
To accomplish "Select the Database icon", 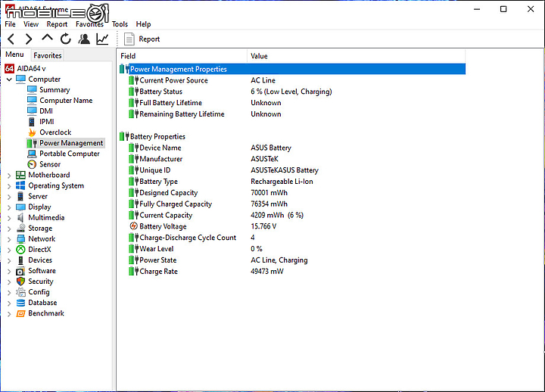I will [21, 303].
